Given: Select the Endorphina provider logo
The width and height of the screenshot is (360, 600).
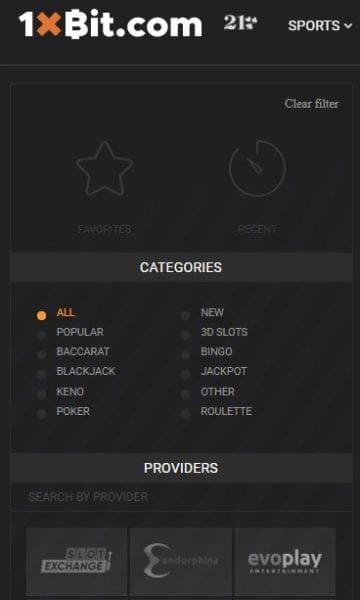Looking at the screenshot, I should (x=181, y=561).
